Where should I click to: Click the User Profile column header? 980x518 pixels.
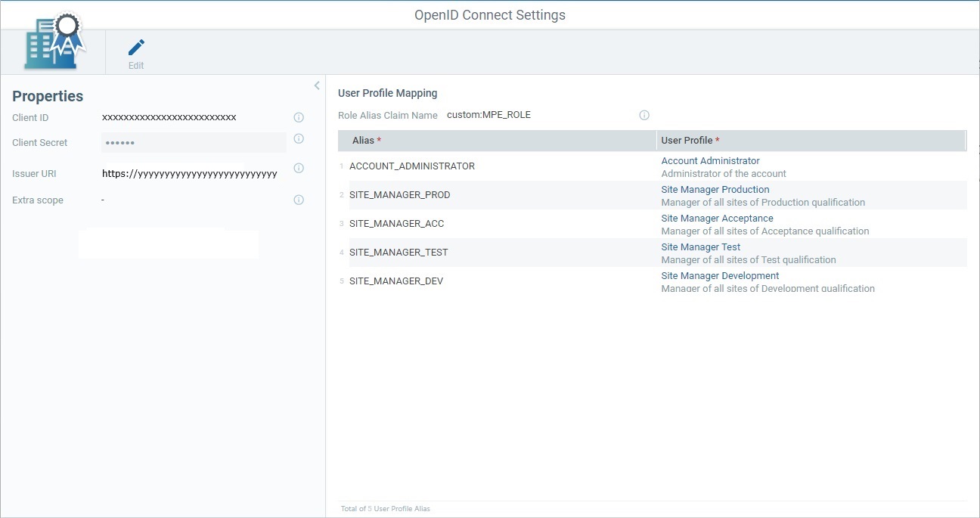click(687, 140)
